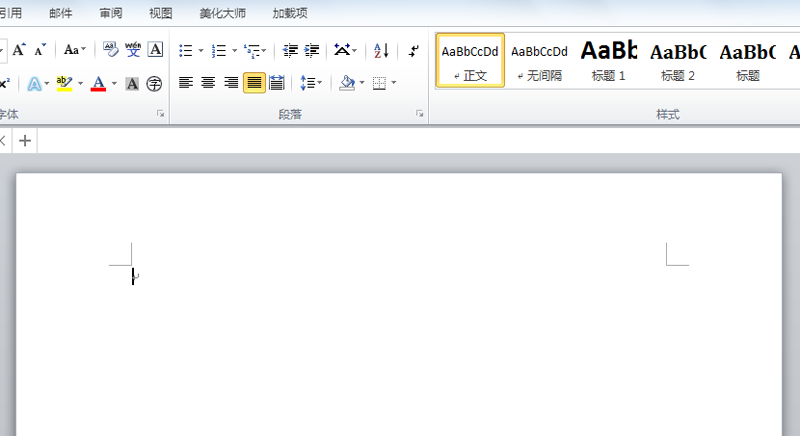800x436 pixels.
Task: Sort text with the A-Z icon
Action: pyautogui.click(x=381, y=50)
